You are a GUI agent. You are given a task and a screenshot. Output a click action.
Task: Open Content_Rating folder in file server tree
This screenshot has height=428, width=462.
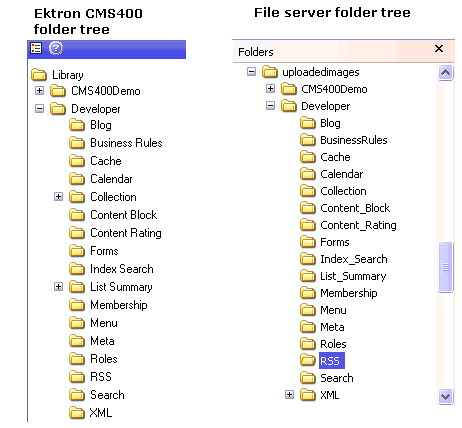[358, 225]
